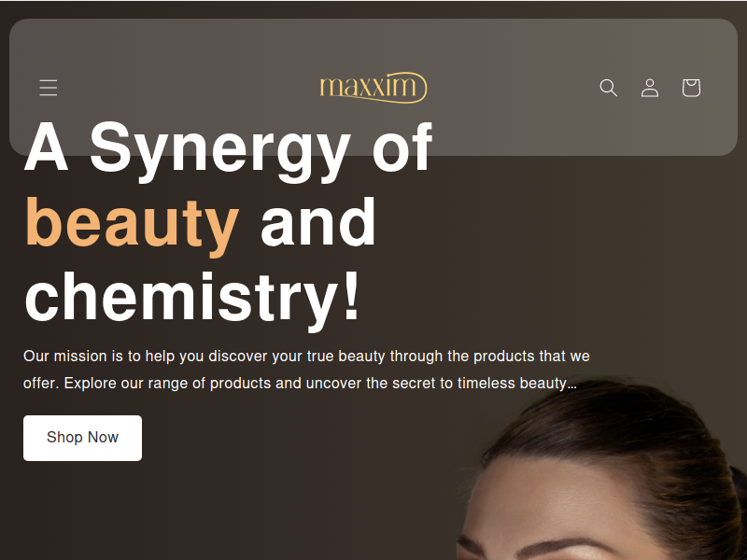Screen dimensions: 747x560
Task: Click the orange word "beauty"
Action: pos(132,224)
